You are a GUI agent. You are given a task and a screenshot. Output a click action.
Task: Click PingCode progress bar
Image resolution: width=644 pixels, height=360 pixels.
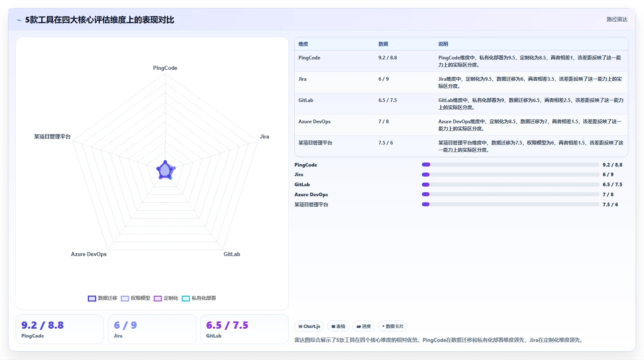pos(510,165)
